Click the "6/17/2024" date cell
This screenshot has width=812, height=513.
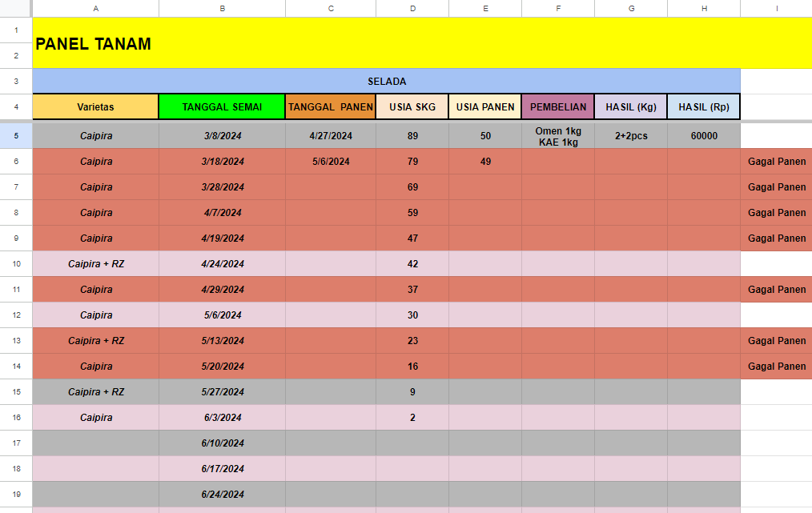point(222,469)
